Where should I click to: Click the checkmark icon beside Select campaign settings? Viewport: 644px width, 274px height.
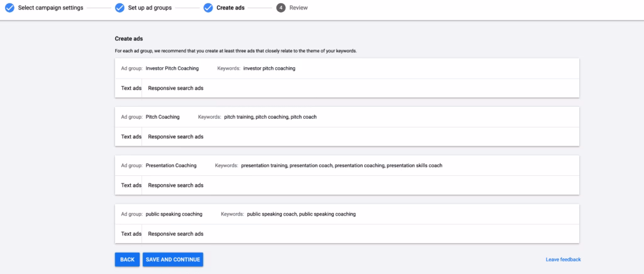pyautogui.click(x=9, y=8)
